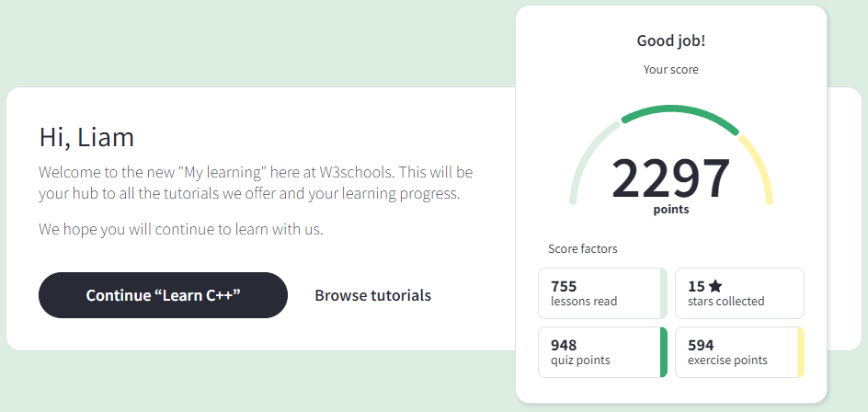The height and width of the screenshot is (412, 868).
Task: Click the Continue "Learn C++" button
Action: tap(163, 295)
